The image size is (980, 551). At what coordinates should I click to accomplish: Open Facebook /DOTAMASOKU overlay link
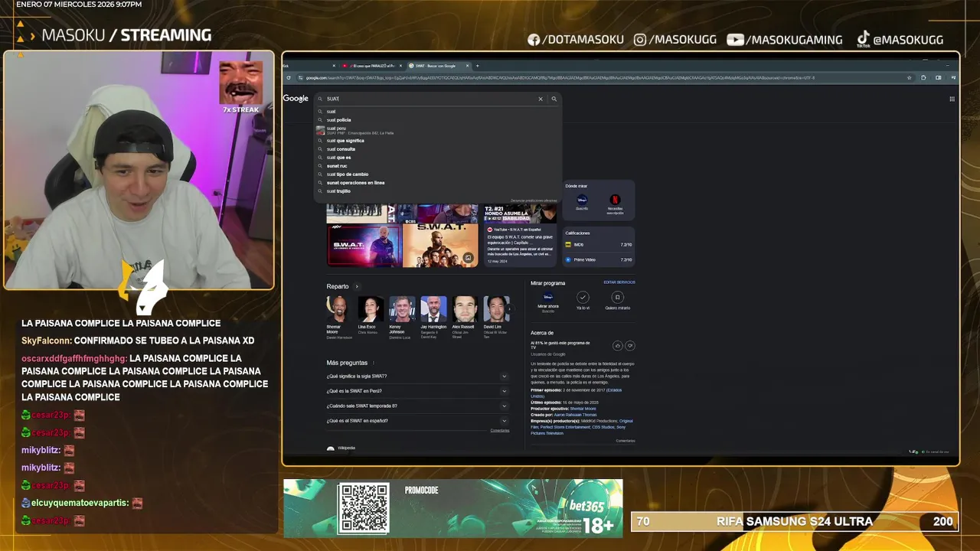click(575, 39)
